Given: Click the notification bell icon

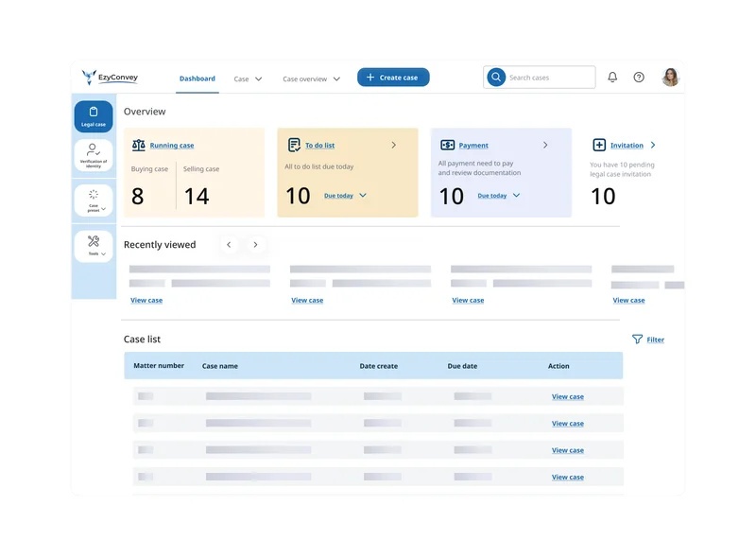Looking at the screenshot, I should click(612, 77).
